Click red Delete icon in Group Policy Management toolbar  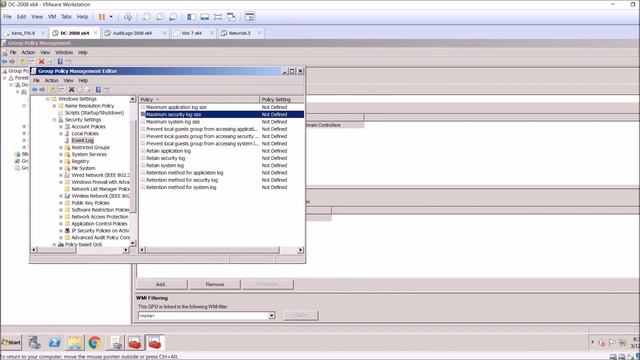click(41, 61)
